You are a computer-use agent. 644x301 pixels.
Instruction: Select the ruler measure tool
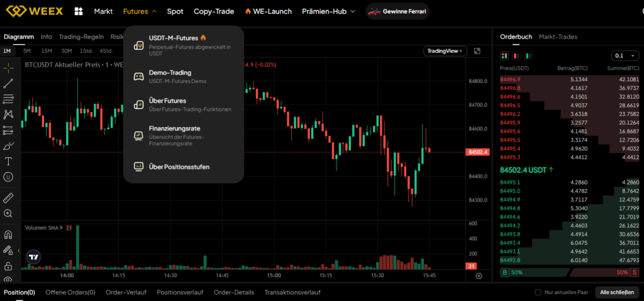[8, 198]
